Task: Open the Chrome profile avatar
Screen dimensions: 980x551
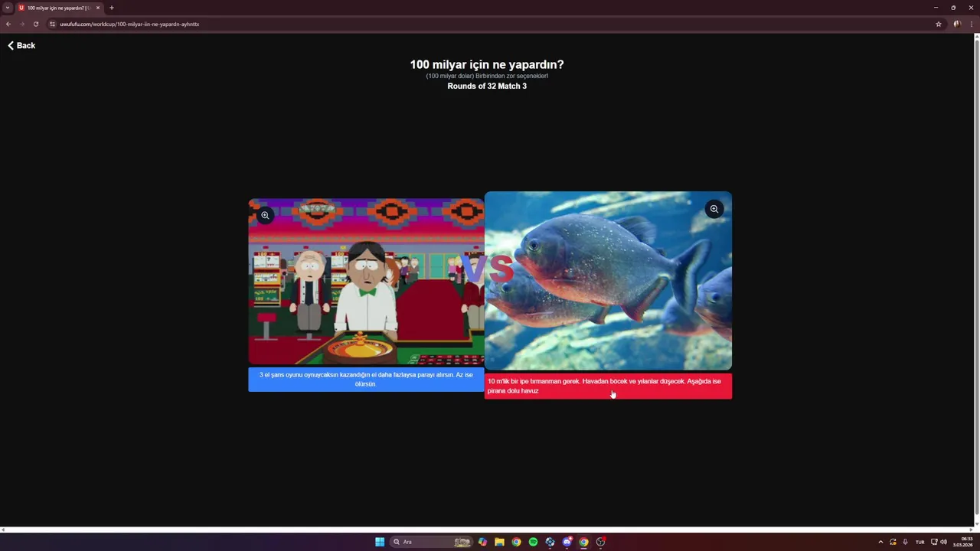Action: pyautogui.click(x=957, y=24)
